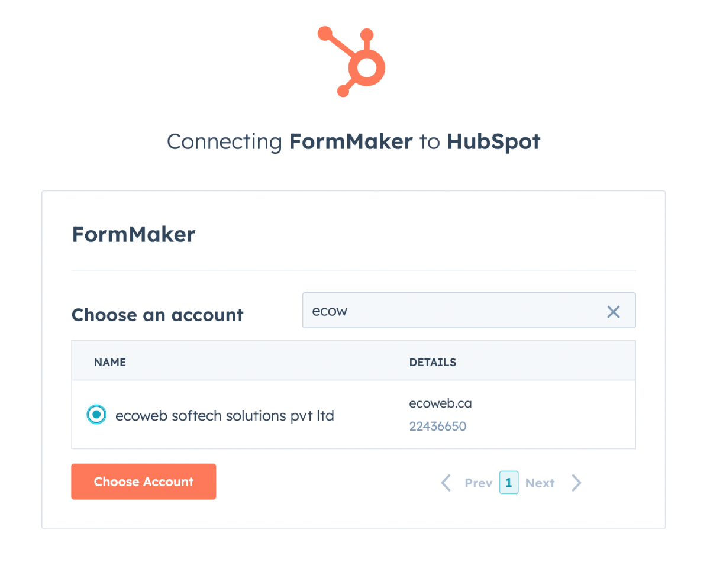Click the left chevron to go back
710x588 pixels.
(446, 483)
